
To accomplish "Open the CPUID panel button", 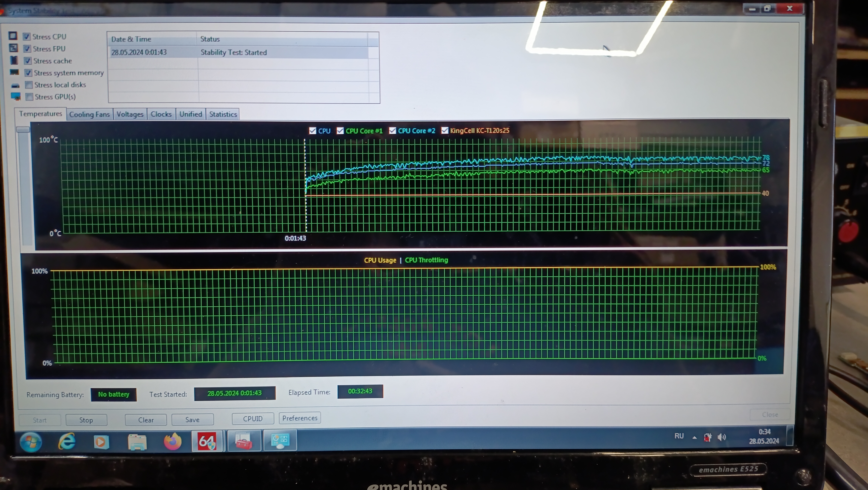I will point(253,418).
